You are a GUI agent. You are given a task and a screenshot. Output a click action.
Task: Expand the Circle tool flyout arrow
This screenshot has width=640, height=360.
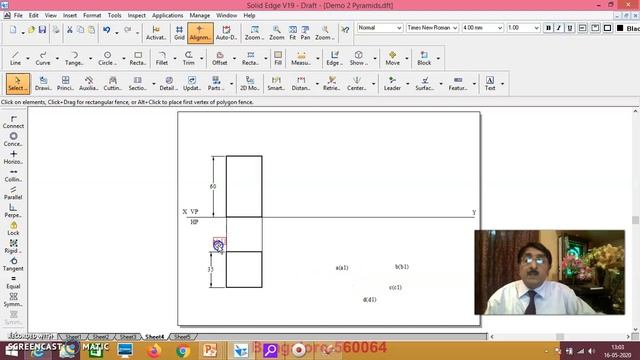click(x=124, y=58)
